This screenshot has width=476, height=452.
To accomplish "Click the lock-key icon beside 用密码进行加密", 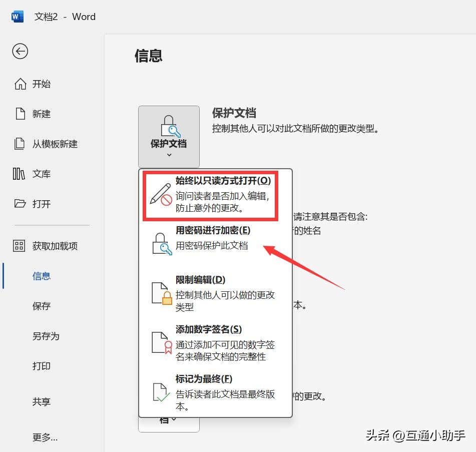I will pos(162,244).
